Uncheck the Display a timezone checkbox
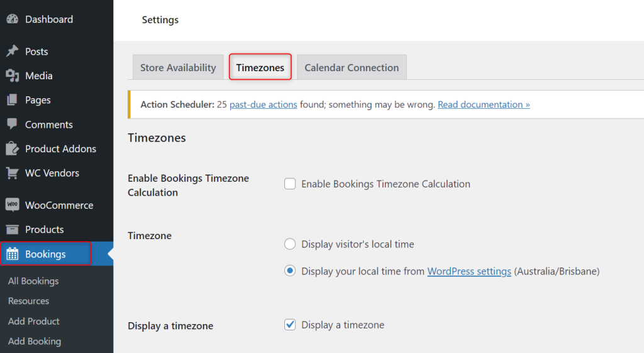Viewport: 644px width, 353px height. click(x=290, y=325)
